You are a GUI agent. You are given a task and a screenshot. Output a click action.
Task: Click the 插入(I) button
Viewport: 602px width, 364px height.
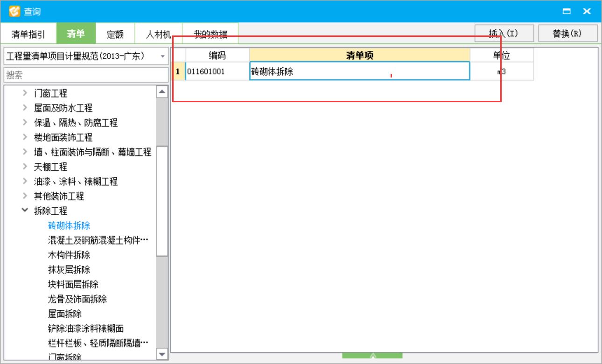click(x=504, y=34)
